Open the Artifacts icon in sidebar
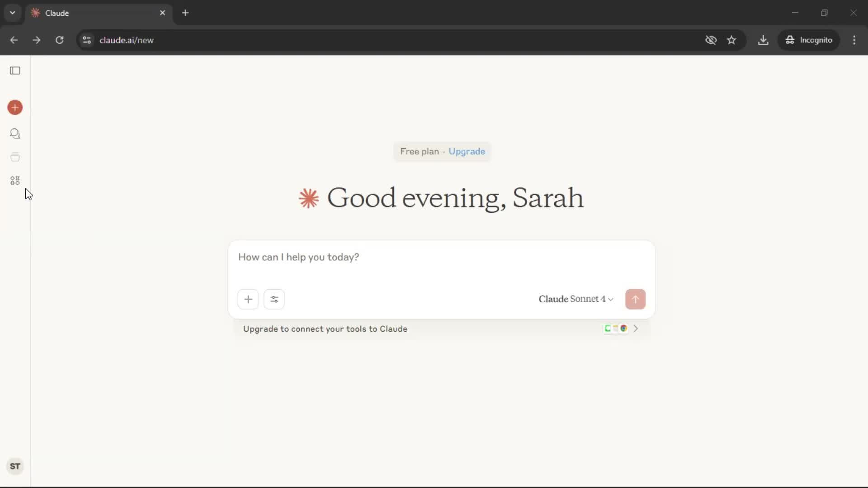Image resolution: width=868 pixels, height=488 pixels. click(15, 181)
